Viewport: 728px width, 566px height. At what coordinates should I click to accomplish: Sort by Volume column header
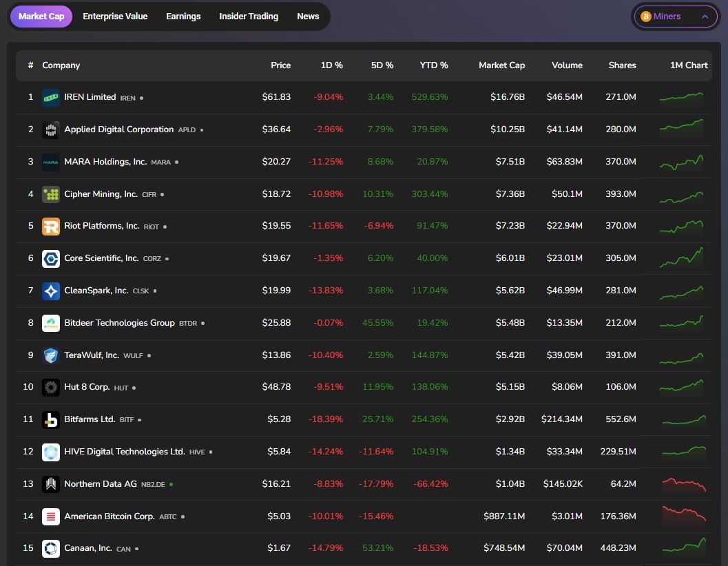567,65
